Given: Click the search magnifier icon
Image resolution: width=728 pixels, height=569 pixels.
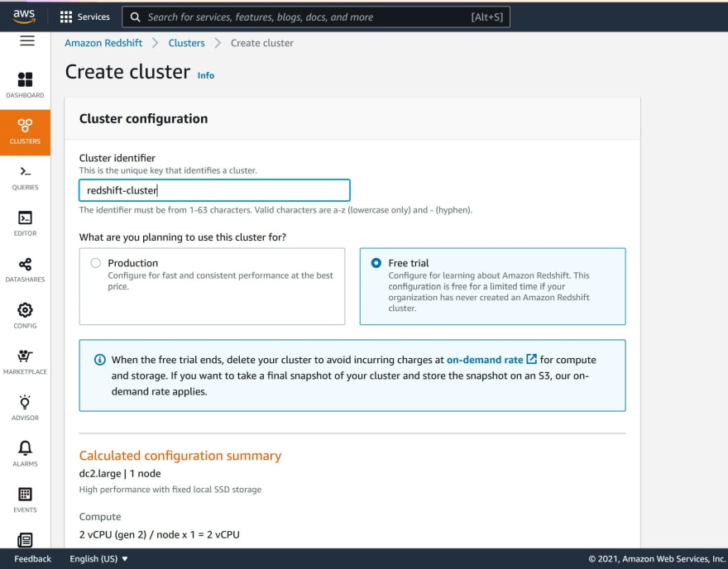Looking at the screenshot, I should [x=135, y=17].
